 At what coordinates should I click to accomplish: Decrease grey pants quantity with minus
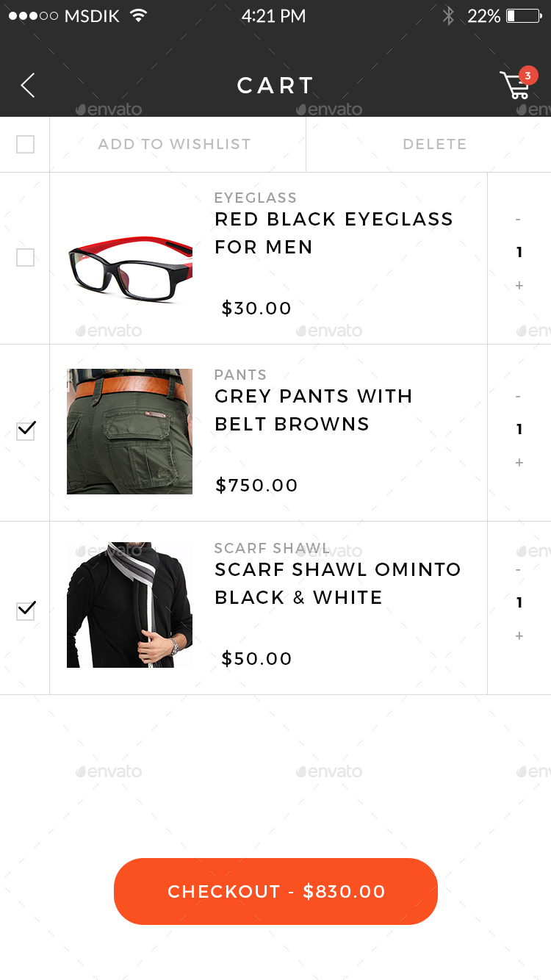pyautogui.click(x=519, y=397)
